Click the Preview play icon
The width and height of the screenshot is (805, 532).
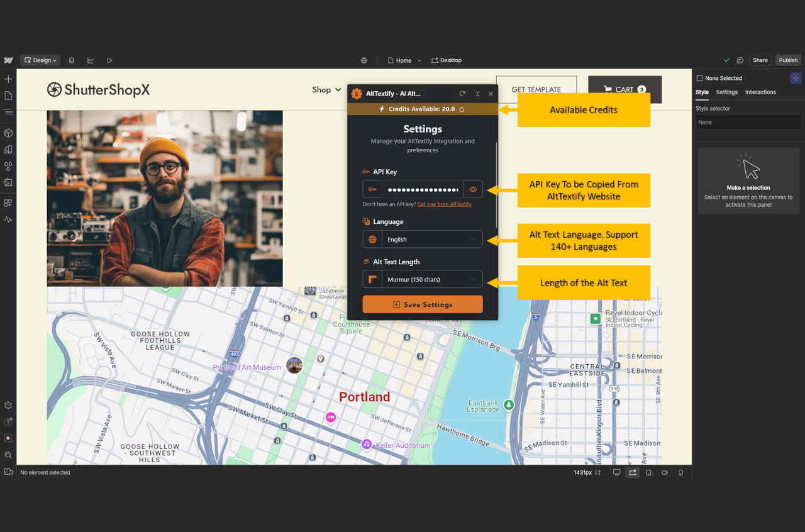(109, 60)
